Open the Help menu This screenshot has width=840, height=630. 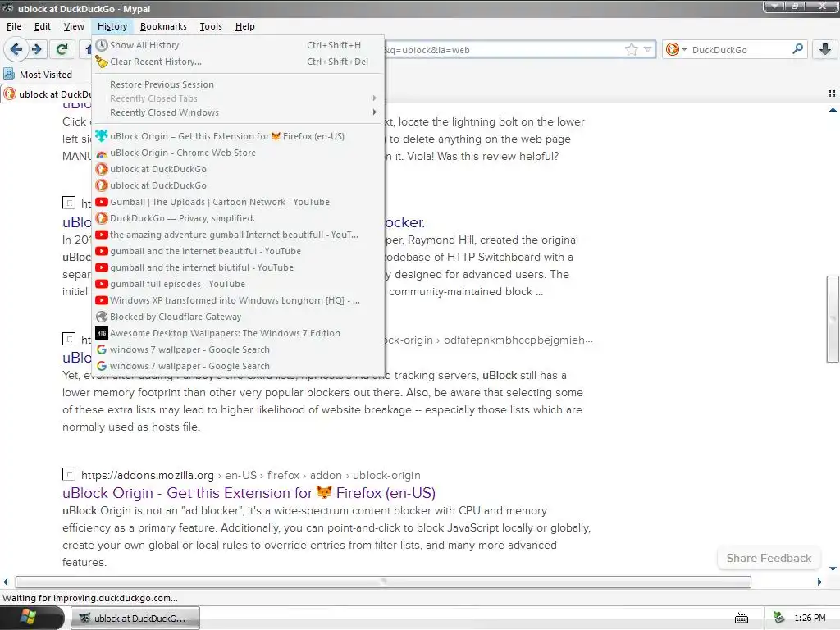pyautogui.click(x=244, y=26)
